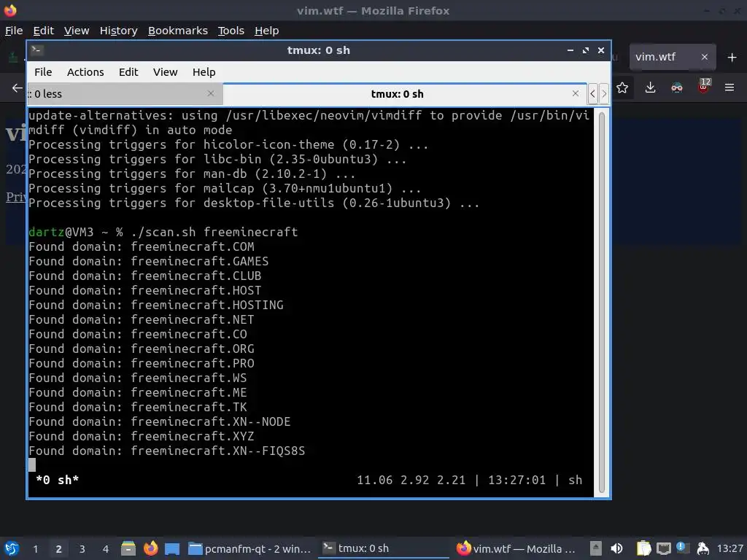The height and width of the screenshot is (560, 747).
Task: Close the '0 less' terminal tab
Action: tap(211, 93)
